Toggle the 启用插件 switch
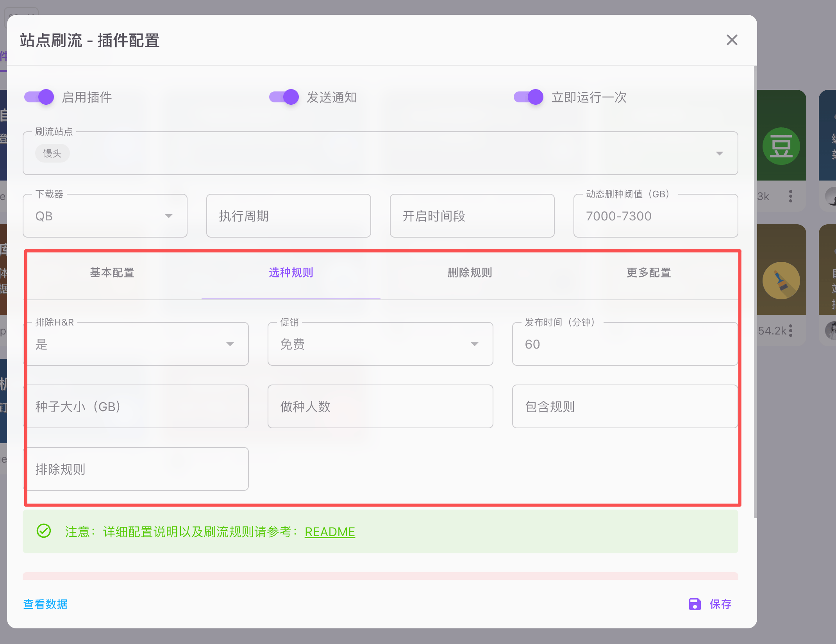The width and height of the screenshot is (836, 644). [39, 97]
